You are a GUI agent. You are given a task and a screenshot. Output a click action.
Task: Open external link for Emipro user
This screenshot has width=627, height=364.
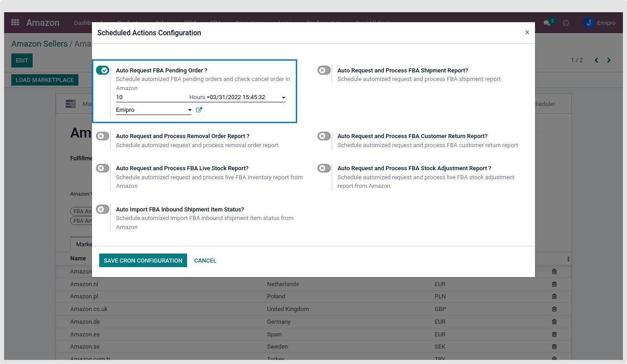199,110
